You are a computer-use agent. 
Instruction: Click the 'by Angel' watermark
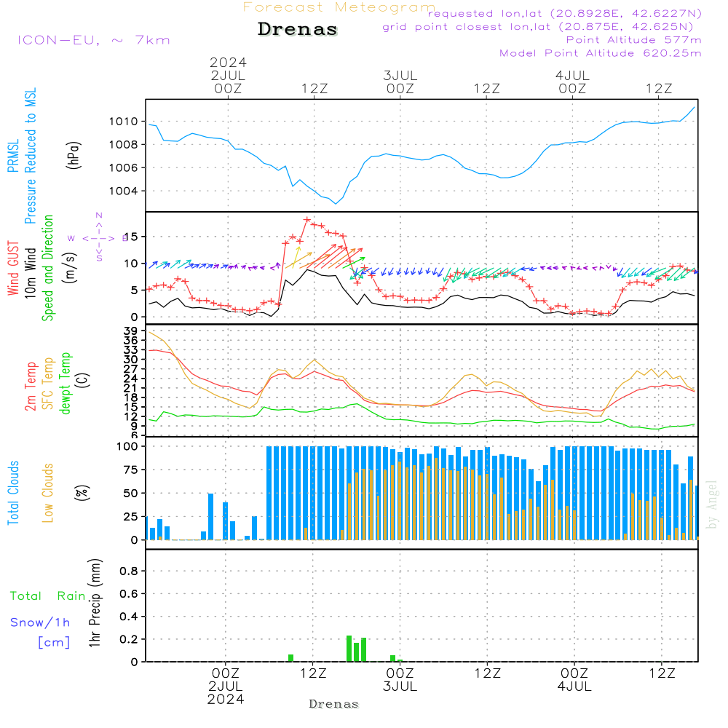tap(712, 505)
